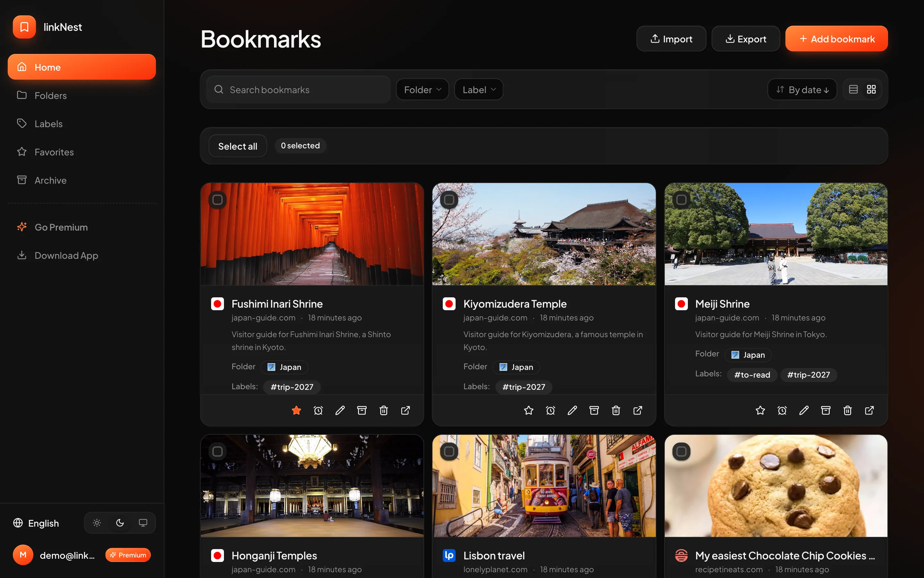Click the Select all button
The image size is (924, 578).
click(237, 146)
